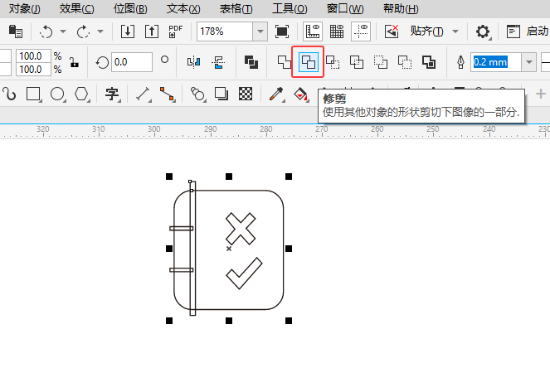Select the Rectangle tool
This screenshot has height=392, width=550.
point(34,94)
